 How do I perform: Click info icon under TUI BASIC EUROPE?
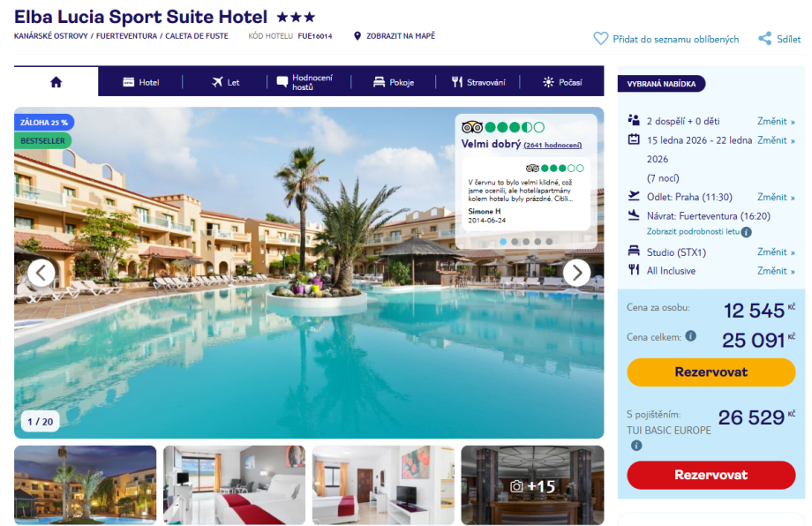[x=636, y=445]
